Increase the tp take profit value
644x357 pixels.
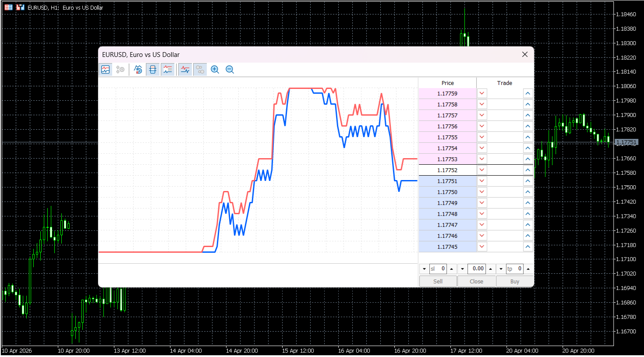pos(528,269)
